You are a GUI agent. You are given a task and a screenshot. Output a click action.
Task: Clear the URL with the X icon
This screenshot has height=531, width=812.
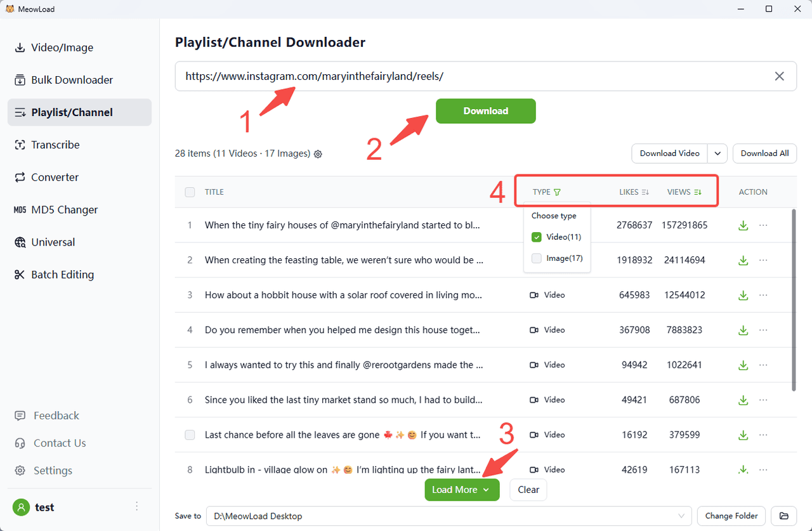click(780, 76)
